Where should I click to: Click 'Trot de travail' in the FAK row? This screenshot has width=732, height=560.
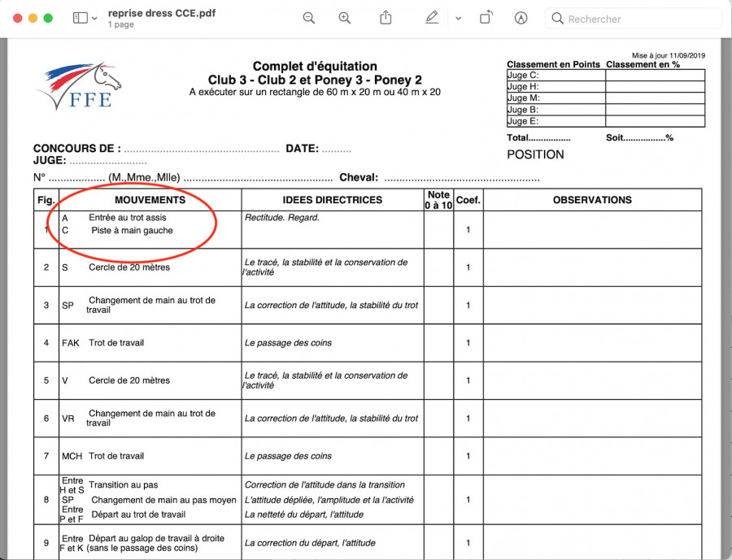coord(116,343)
